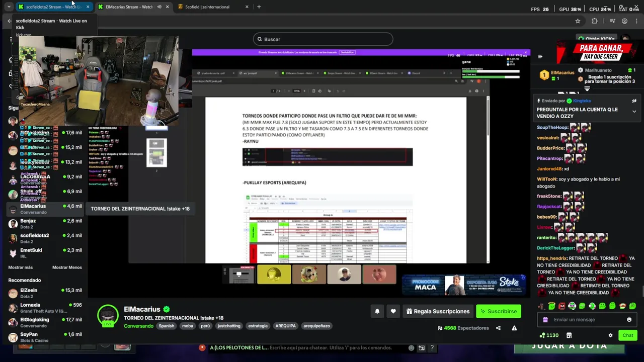
Task: Click the Suscribirse button
Action: pyautogui.click(x=499, y=311)
